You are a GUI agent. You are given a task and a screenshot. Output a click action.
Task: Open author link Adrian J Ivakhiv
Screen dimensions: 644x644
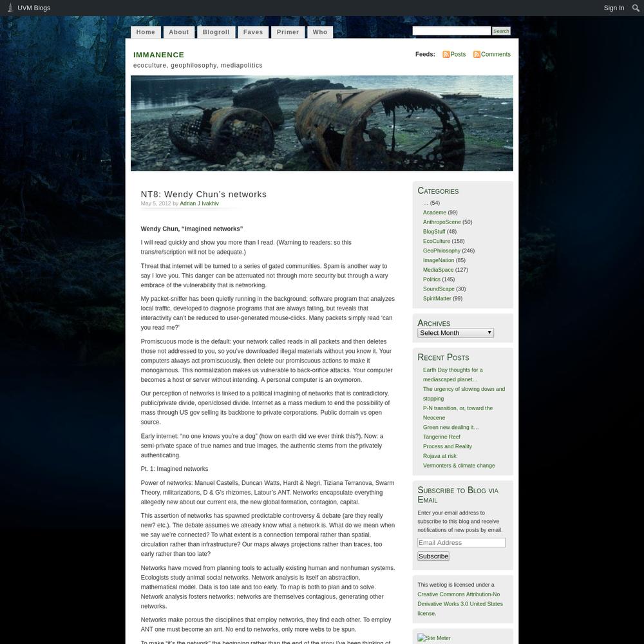click(199, 204)
